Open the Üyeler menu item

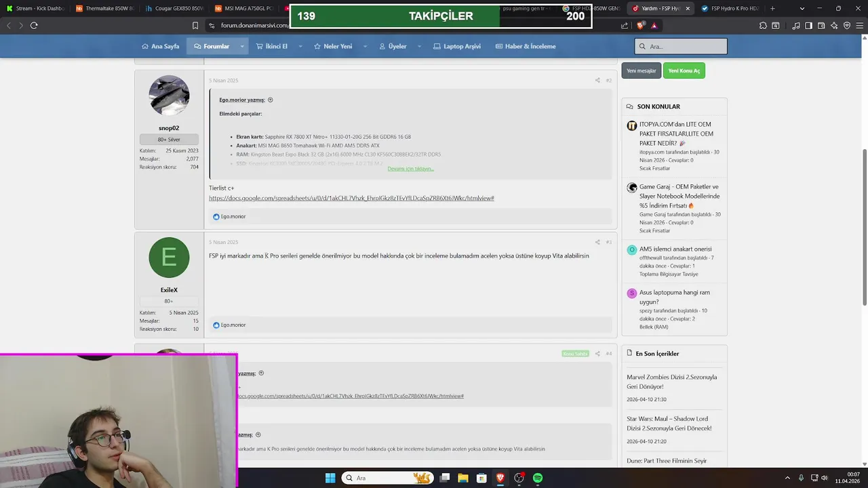[393, 46]
